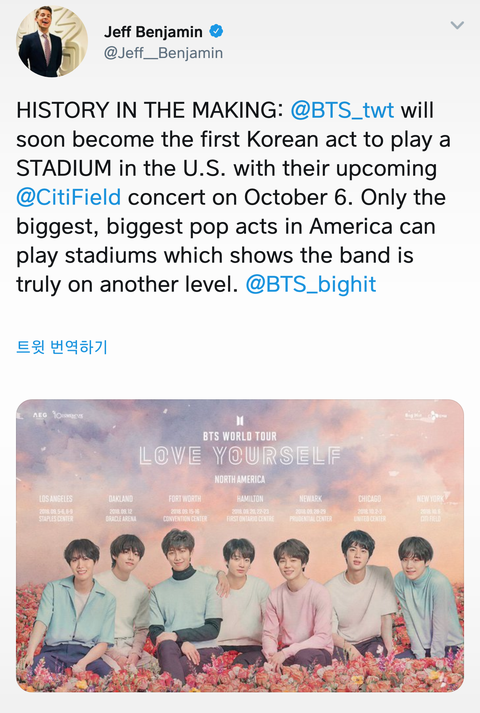Select the Fort Worth tour date listing
Screen dimensions: 480x713
(x=185, y=508)
